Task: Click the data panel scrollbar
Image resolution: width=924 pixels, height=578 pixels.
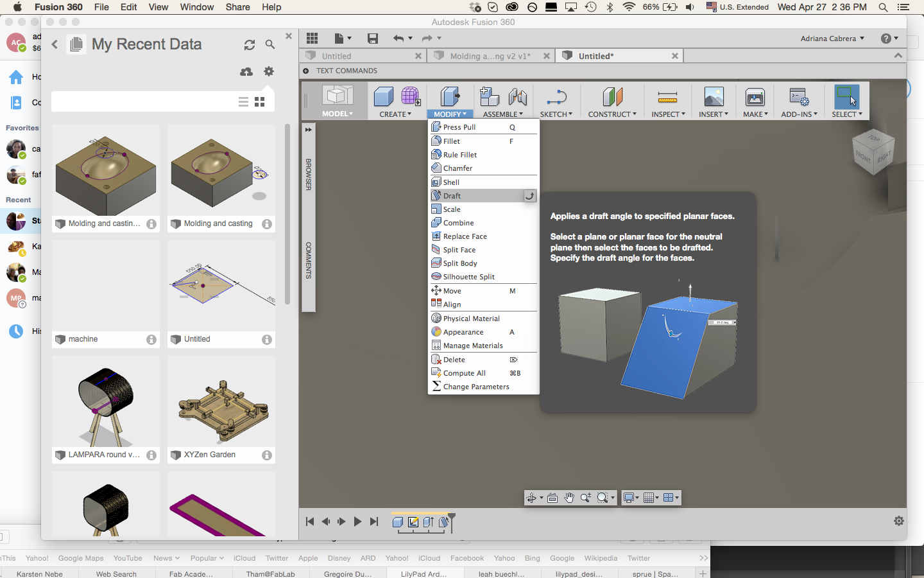Action: click(287, 215)
